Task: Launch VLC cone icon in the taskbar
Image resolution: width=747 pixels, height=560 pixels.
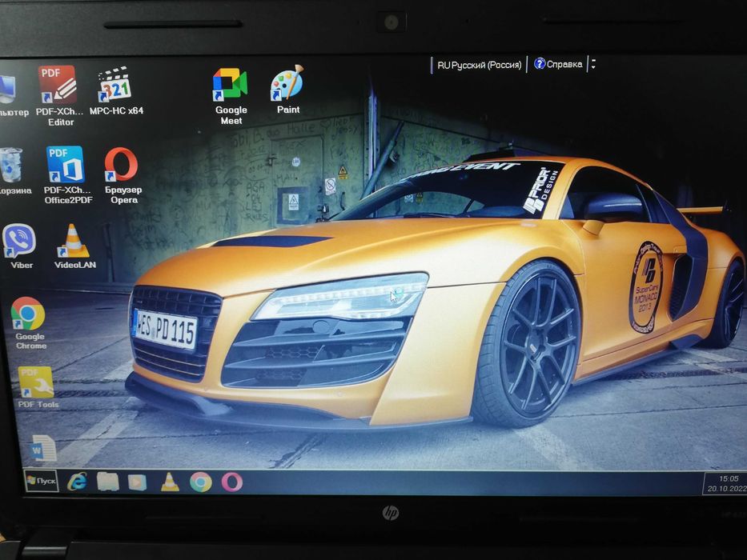Action: click(x=170, y=482)
